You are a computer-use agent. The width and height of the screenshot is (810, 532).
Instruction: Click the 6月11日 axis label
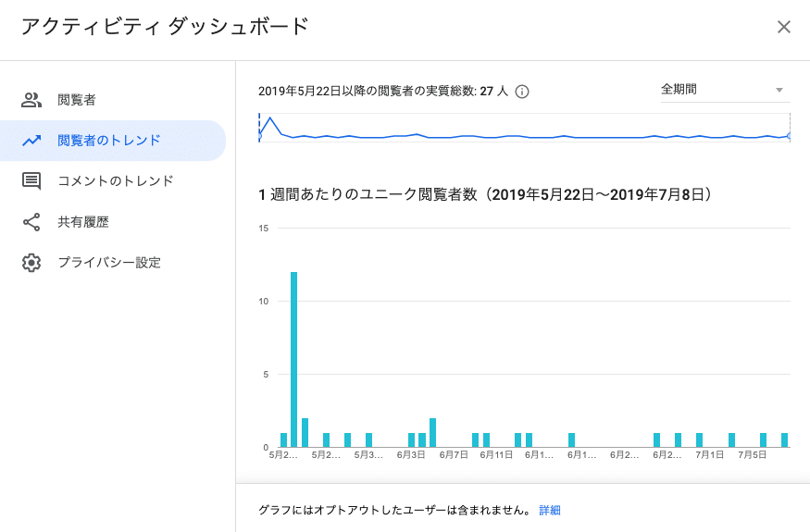click(x=496, y=455)
